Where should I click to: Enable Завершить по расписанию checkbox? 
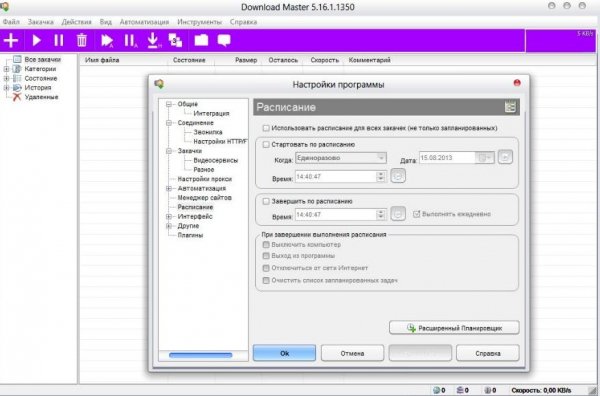pos(266,201)
